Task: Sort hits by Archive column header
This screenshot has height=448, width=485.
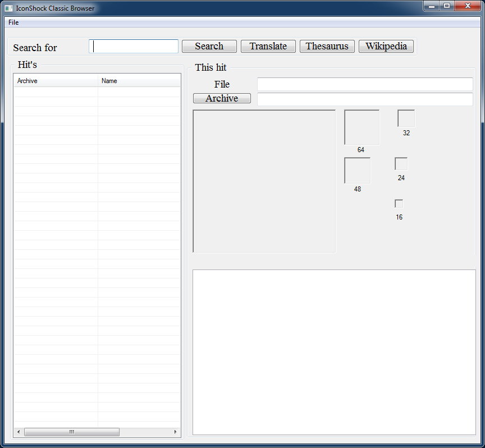Action: tap(55, 81)
